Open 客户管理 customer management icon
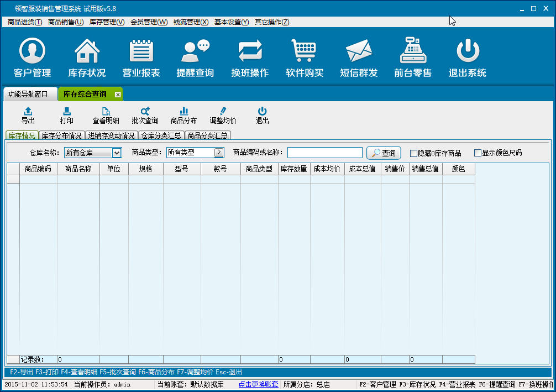This screenshot has height=392, width=556. [x=32, y=58]
